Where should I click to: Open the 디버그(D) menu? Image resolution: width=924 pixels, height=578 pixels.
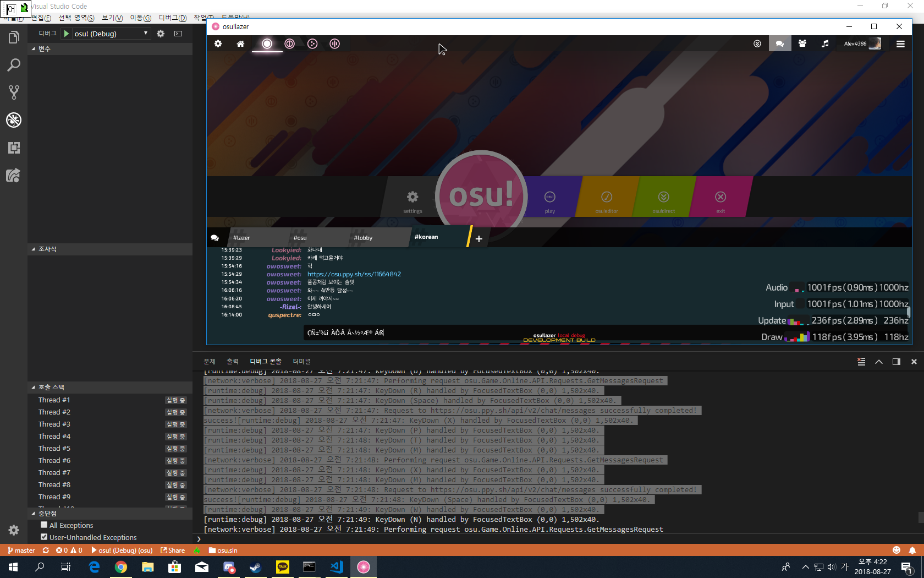point(173,18)
